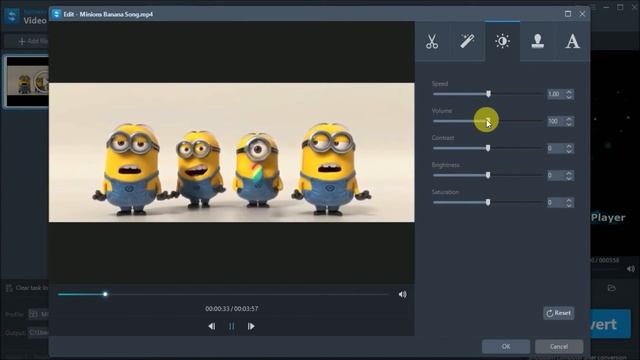
Task: Decrease Saturation with the down arrow
Action: click(x=569, y=205)
